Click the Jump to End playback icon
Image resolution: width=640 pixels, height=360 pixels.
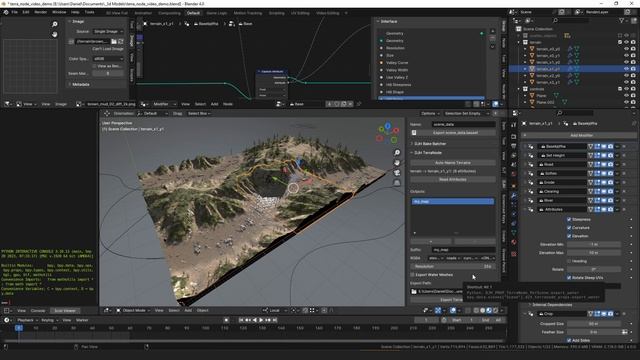click(275, 320)
